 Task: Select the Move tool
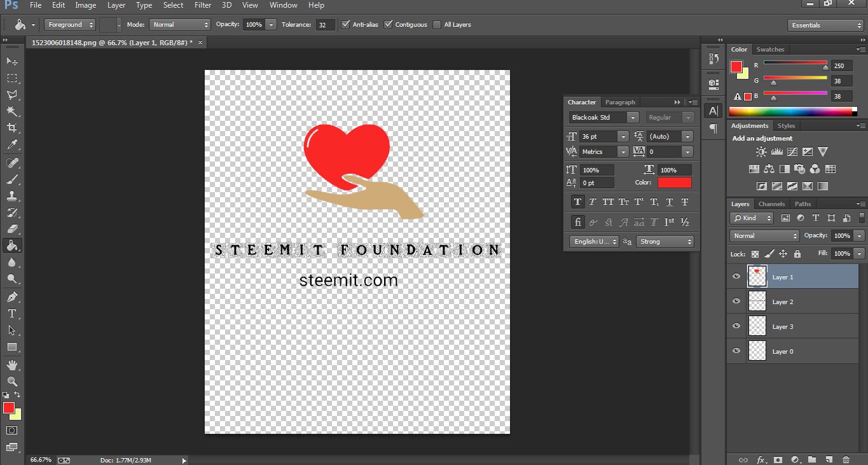click(12, 61)
